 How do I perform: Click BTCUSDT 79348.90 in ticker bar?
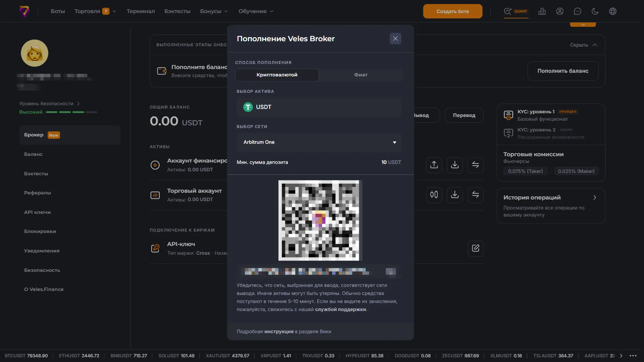[26, 356]
